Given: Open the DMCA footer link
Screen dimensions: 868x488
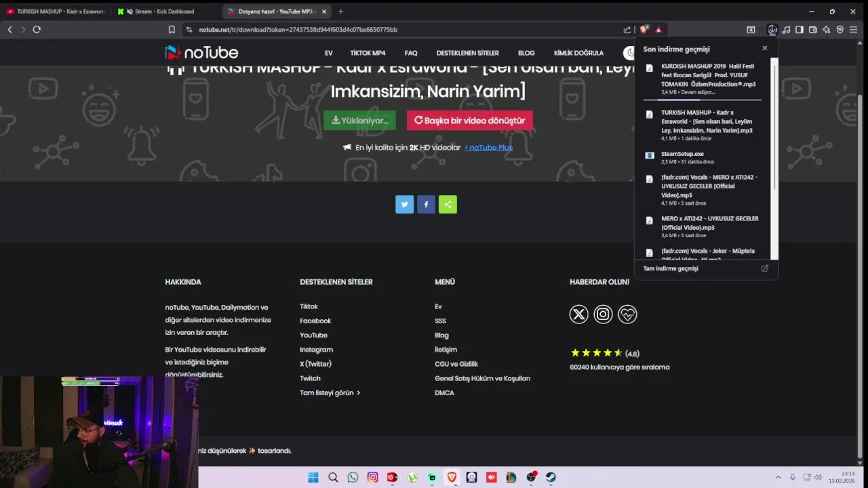Looking at the screenshot, I should click(444, 392).
